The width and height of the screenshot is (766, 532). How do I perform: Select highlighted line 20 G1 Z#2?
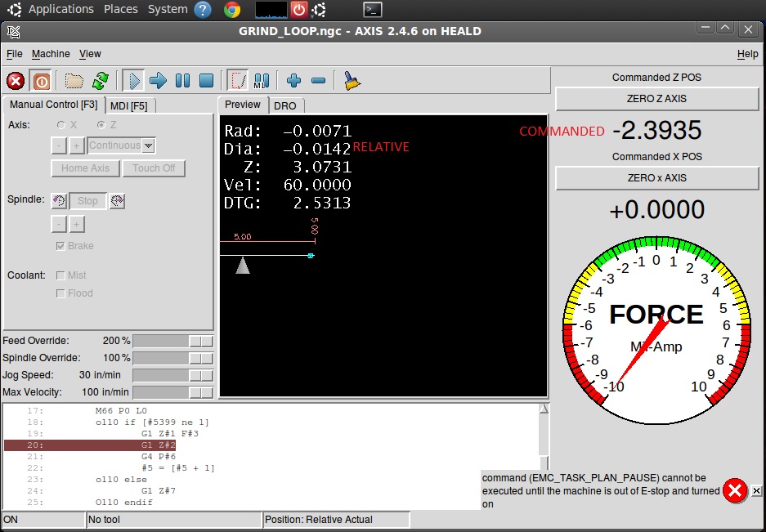tap(89, 445)
